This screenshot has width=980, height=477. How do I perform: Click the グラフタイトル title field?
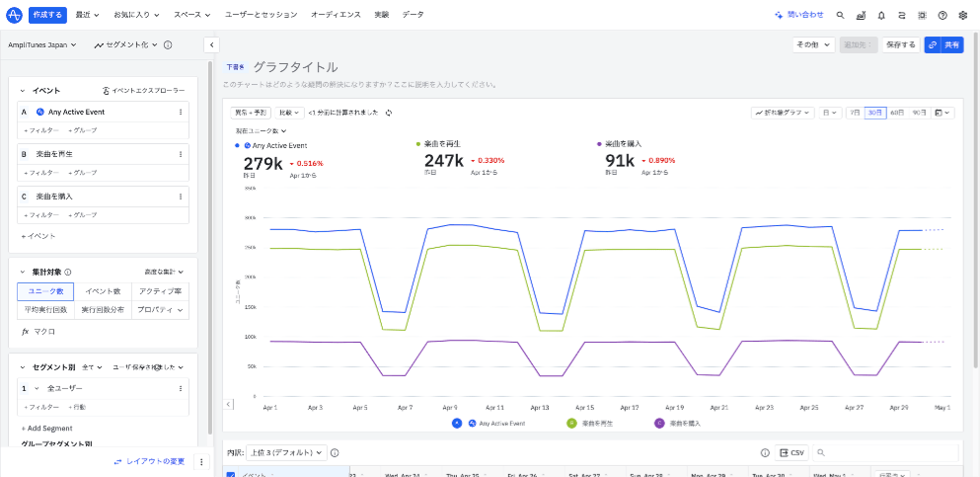[x=295, y=67]
